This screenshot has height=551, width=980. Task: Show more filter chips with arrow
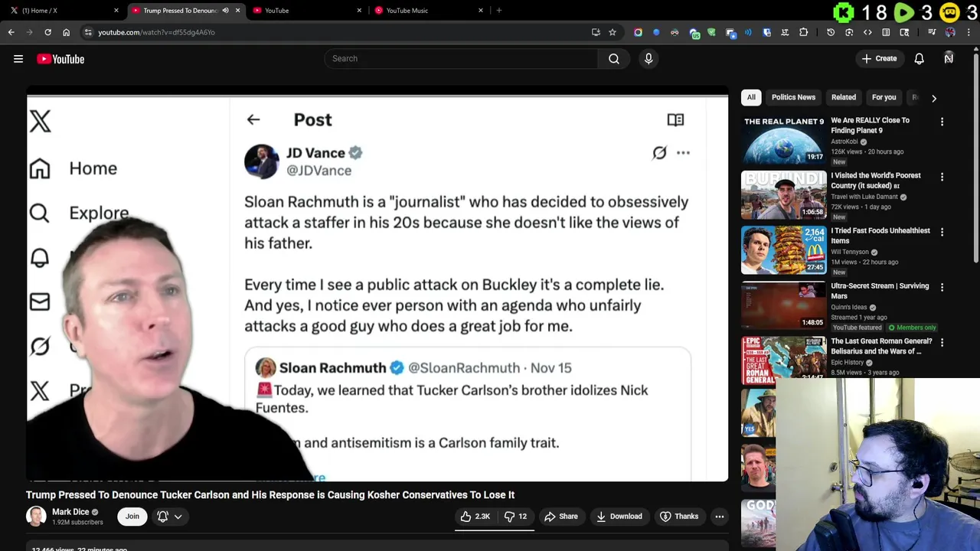click(933, 98)
